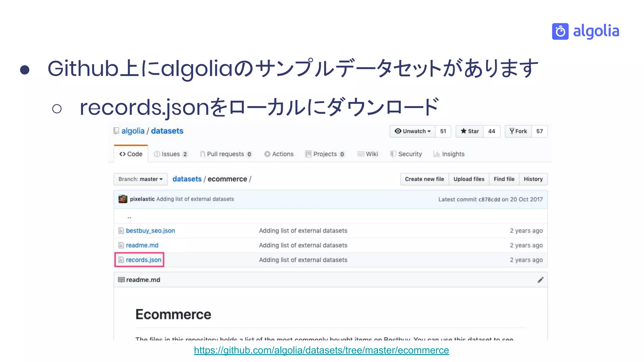This screenshot has height=362, width=644.
Task: Click the github.com/algolia/datasets URL at bottom
Action: click(321, 350)
